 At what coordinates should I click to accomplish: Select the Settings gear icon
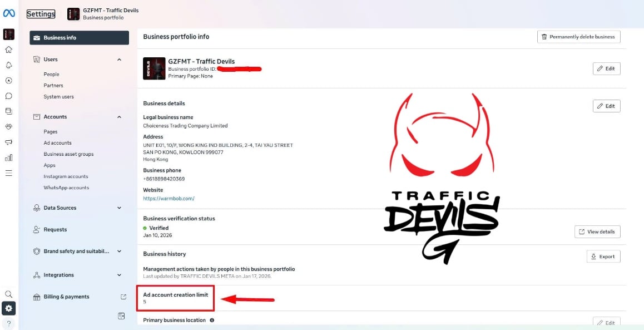9,308
